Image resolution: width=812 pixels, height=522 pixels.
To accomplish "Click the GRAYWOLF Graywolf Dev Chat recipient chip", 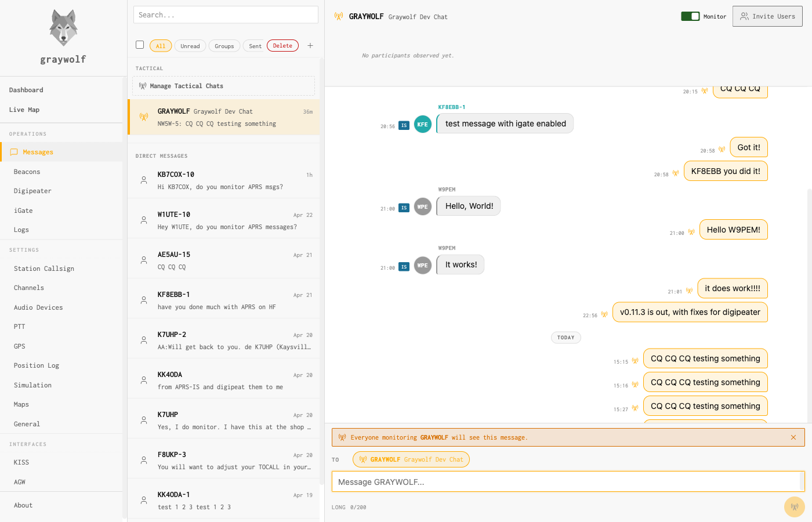I will click(x=411, y=459).
